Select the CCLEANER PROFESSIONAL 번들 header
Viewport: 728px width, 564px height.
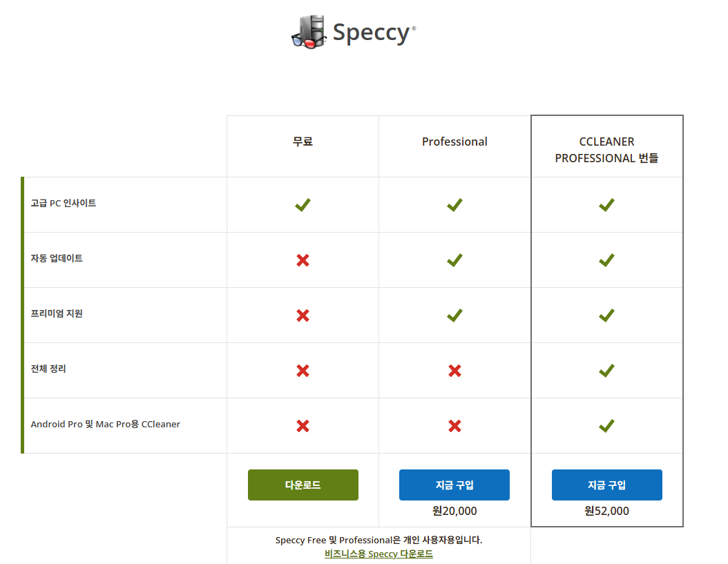(x=606, y=150)
